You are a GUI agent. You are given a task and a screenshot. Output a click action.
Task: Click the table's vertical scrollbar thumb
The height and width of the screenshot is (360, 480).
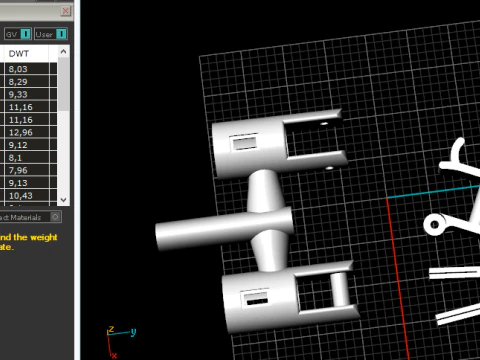point(63,84)
